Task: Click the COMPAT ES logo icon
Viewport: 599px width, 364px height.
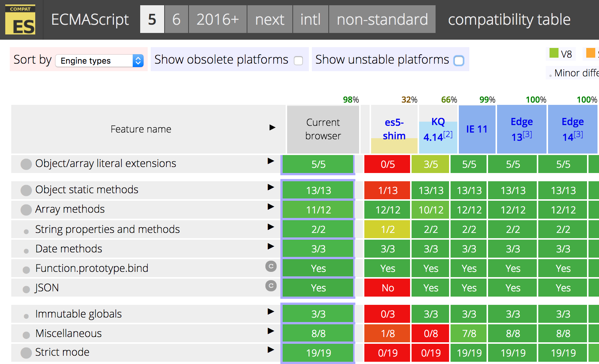Action: point(20,20)
